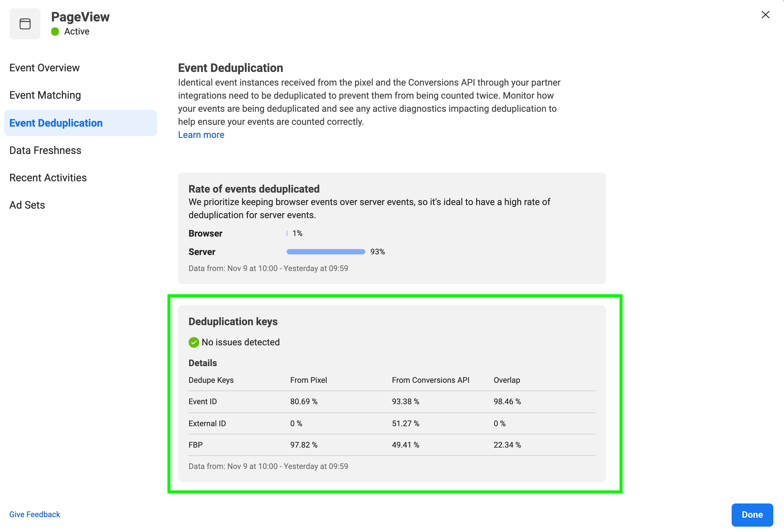
Task: Navigate to Ad Sets section
Action: pyautogui.click(x=27, y=205)
